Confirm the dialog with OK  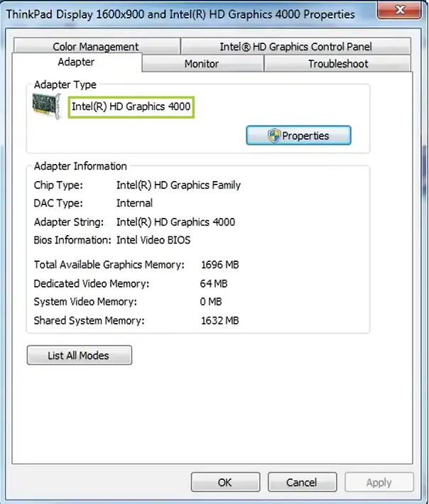[x=224, y=483]
